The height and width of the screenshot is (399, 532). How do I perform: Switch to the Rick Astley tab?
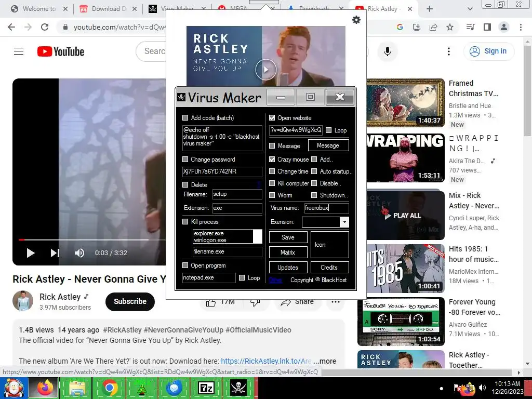coord(383,9)
